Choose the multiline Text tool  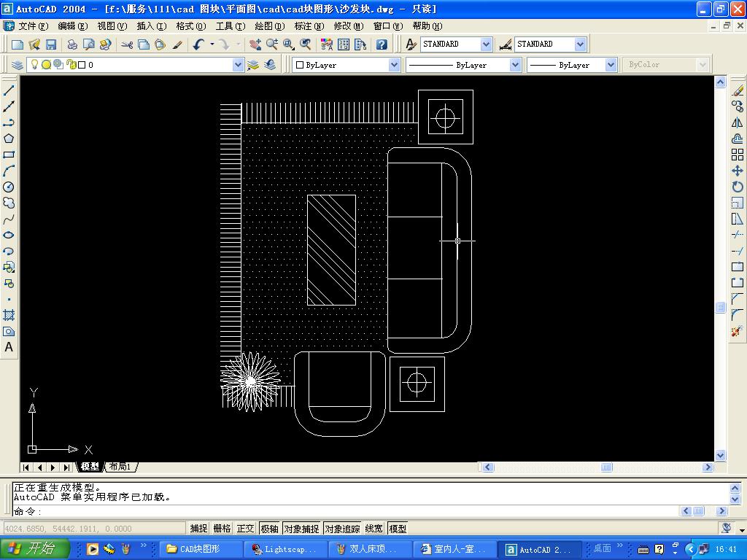tap(9, 347)
